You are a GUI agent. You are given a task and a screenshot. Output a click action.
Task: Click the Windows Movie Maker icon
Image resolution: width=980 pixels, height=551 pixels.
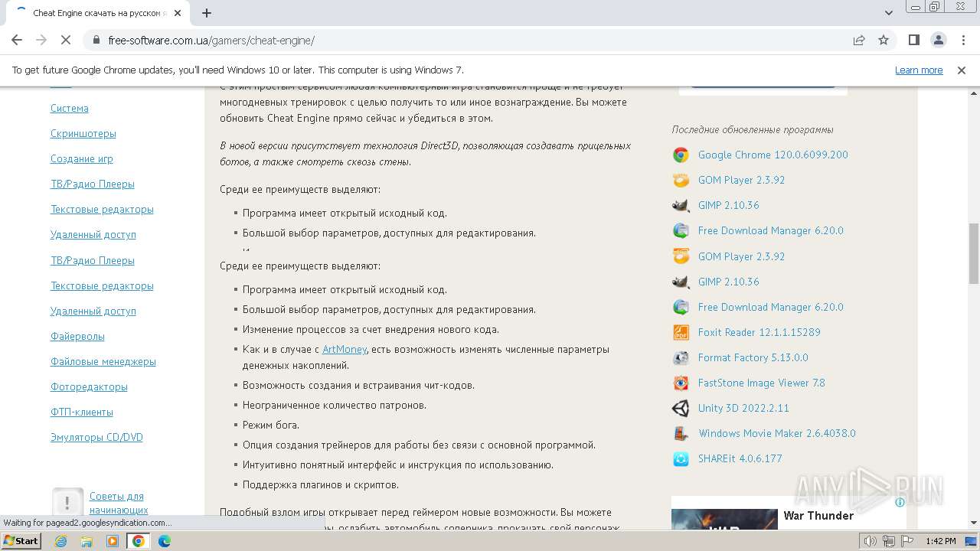(681, 433)
